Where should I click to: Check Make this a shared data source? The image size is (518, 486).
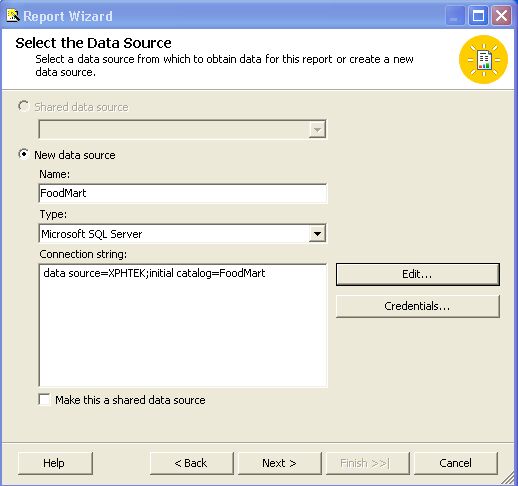44,399
